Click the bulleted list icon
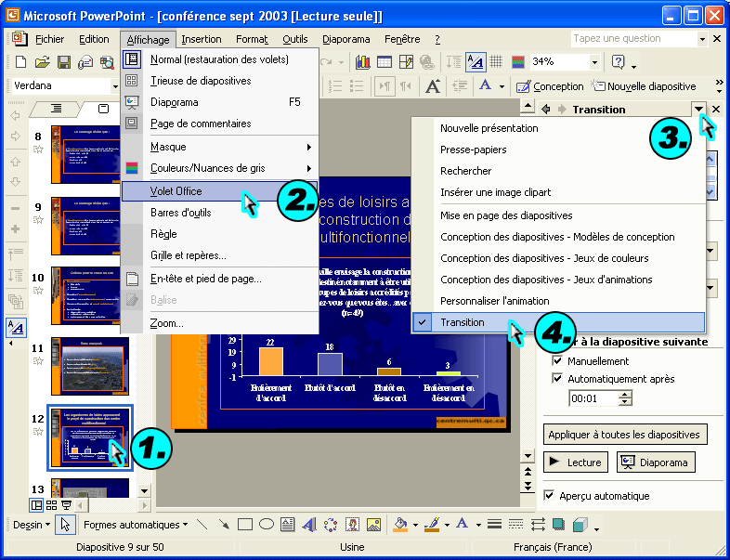This screenshot has height=560, width=730. coord(357,86)
